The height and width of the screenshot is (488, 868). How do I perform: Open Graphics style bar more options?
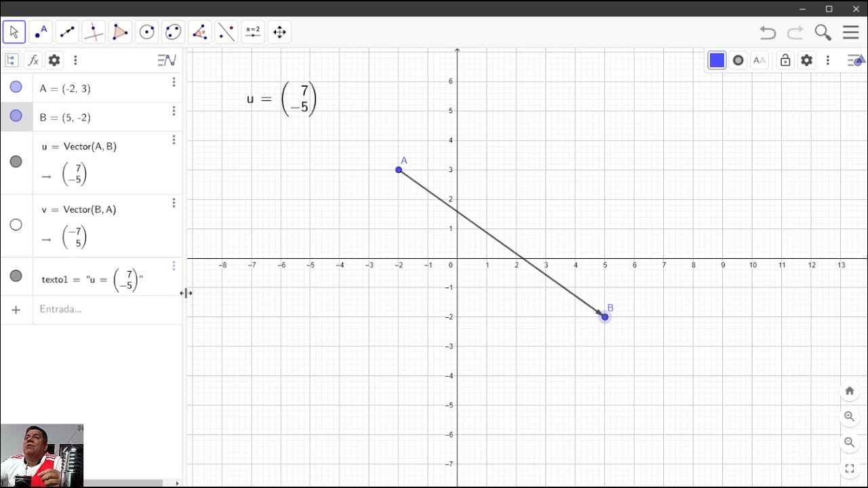coord(827,60)
